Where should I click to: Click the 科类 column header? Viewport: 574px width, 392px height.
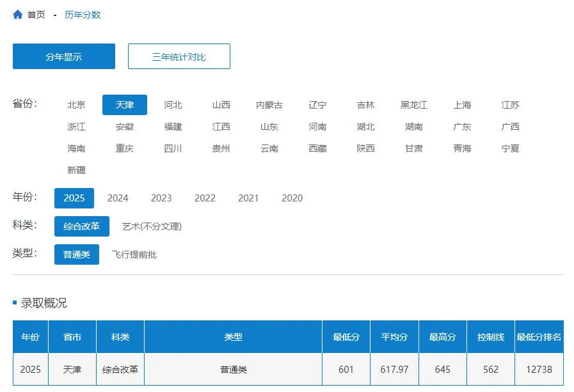[120, 337]
